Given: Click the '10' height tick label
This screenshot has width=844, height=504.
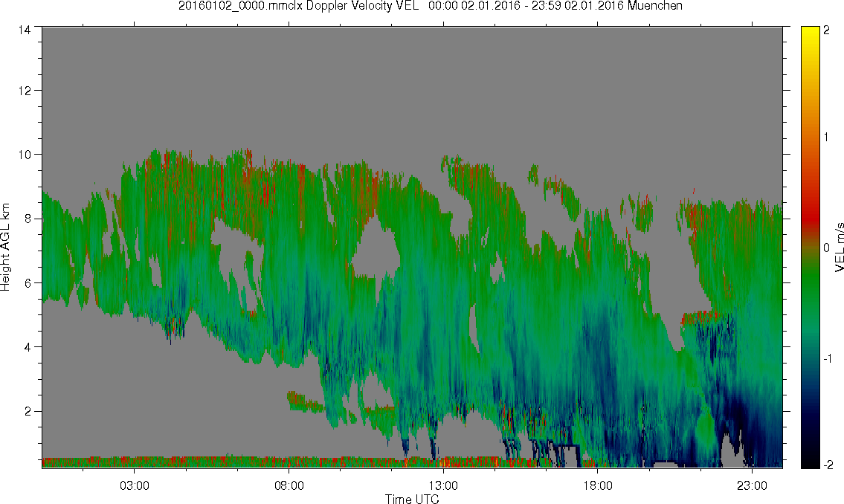Looking at the screenshot, I should click(x=24, y=155).
